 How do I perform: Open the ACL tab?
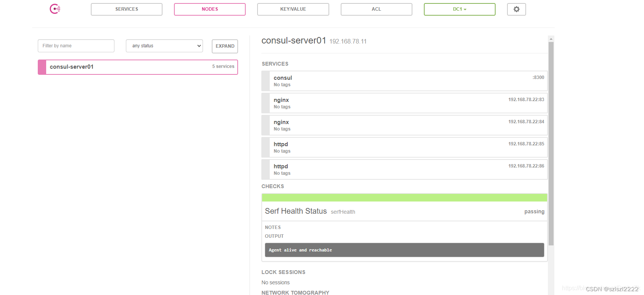point(377,9)
